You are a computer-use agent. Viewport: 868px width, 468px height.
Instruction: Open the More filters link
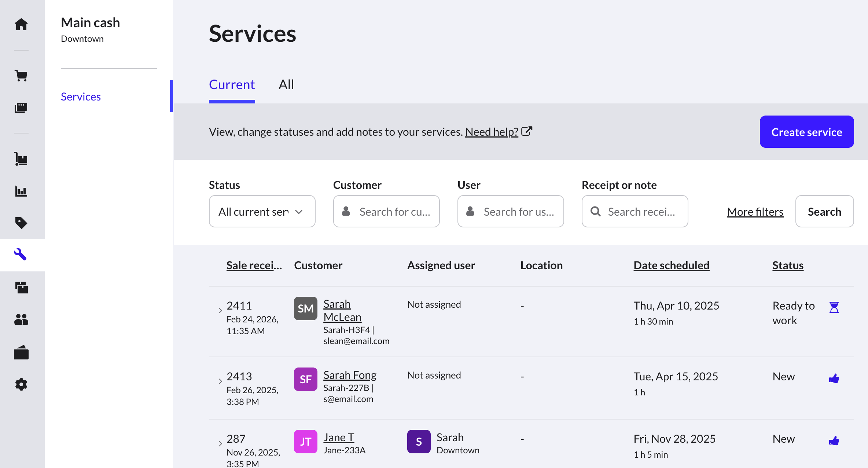pos(755,212)
